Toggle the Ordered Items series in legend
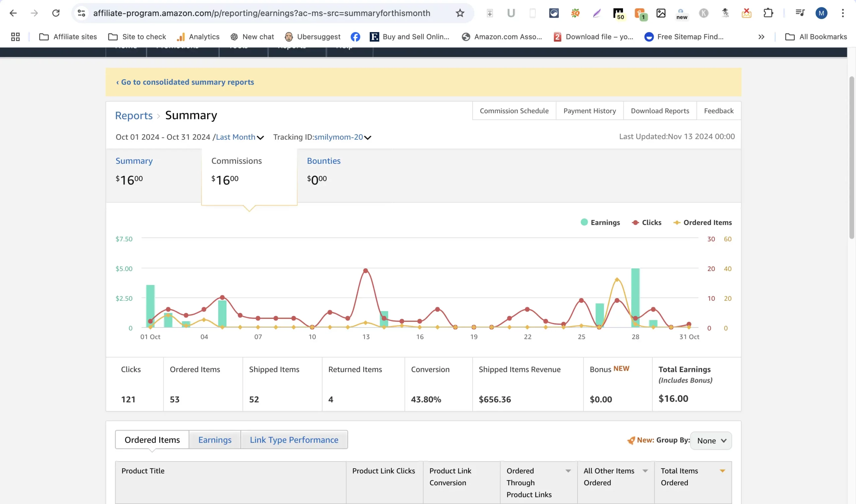The image size is (856, 504). click(x=703, y=223)
